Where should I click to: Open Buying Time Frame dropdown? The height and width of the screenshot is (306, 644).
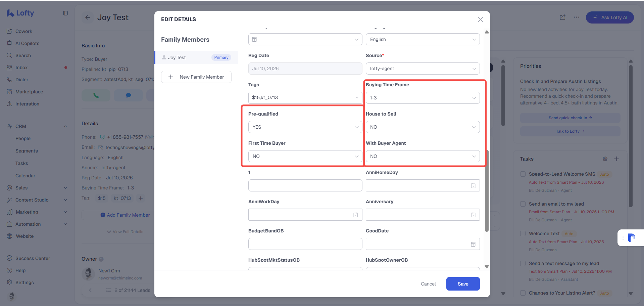(423, 98)
